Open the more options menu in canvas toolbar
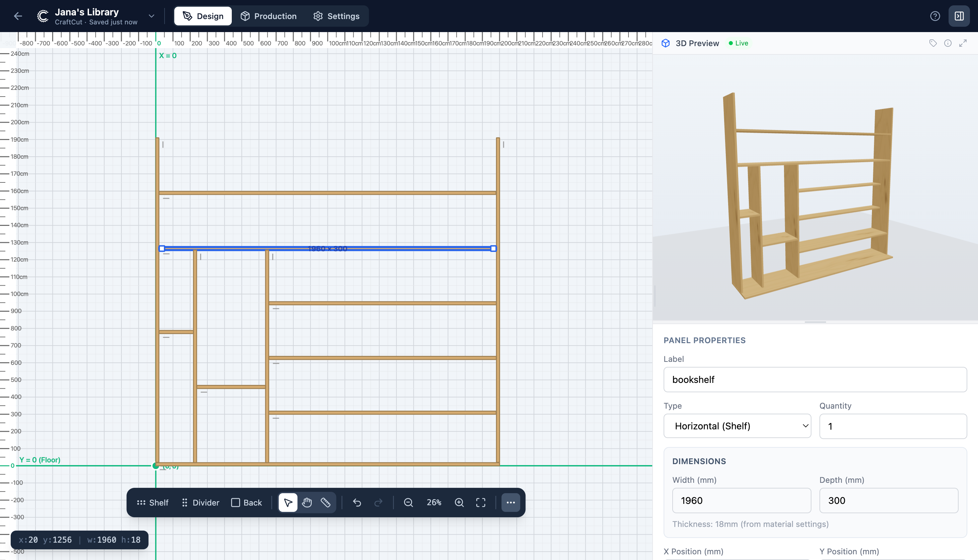Image resolution: width=978 pixels, height=560 pixels. (510, 502)
